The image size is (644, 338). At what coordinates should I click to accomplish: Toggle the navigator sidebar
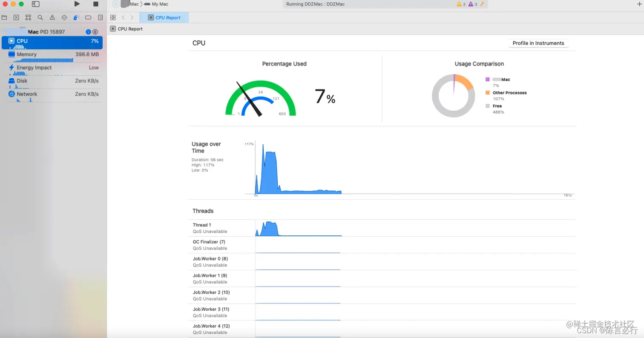(x=36, y=4)
